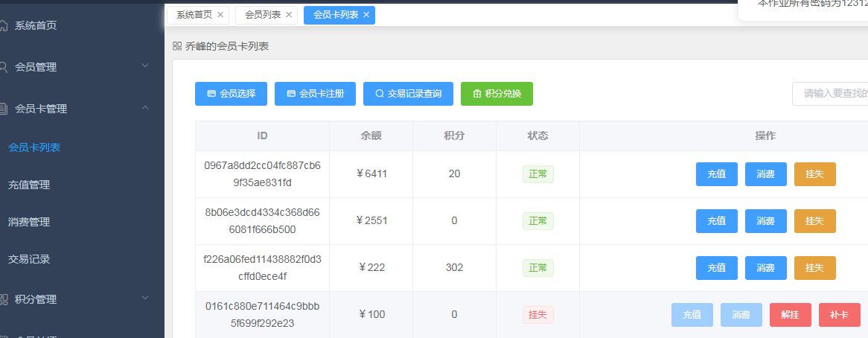Click 消费 for card with ¥222 balance

[765, 268]
